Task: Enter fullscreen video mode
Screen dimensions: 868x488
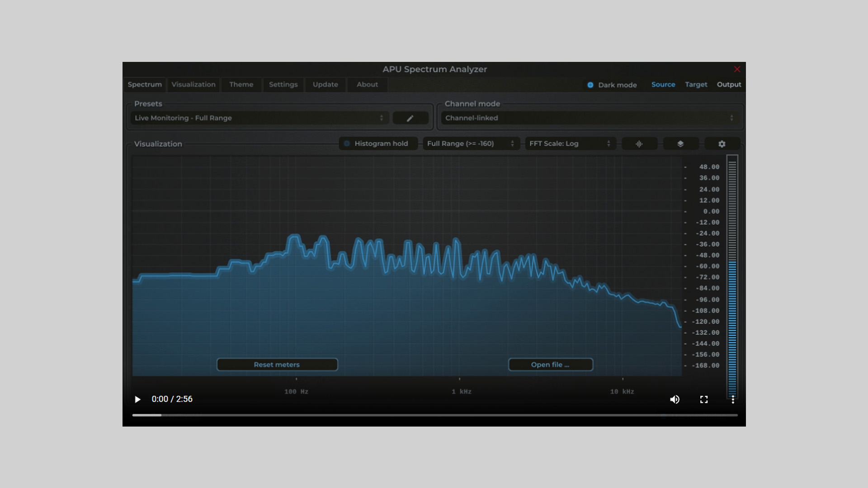Action: 704,399
